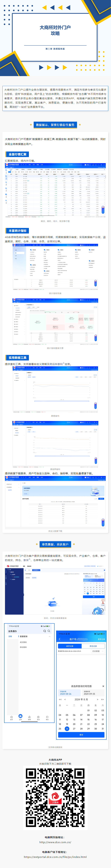The height and width of the screenshot is (868, 111).
Task: Open 持仓查询 under 数据报表
Action: [23, 647]
